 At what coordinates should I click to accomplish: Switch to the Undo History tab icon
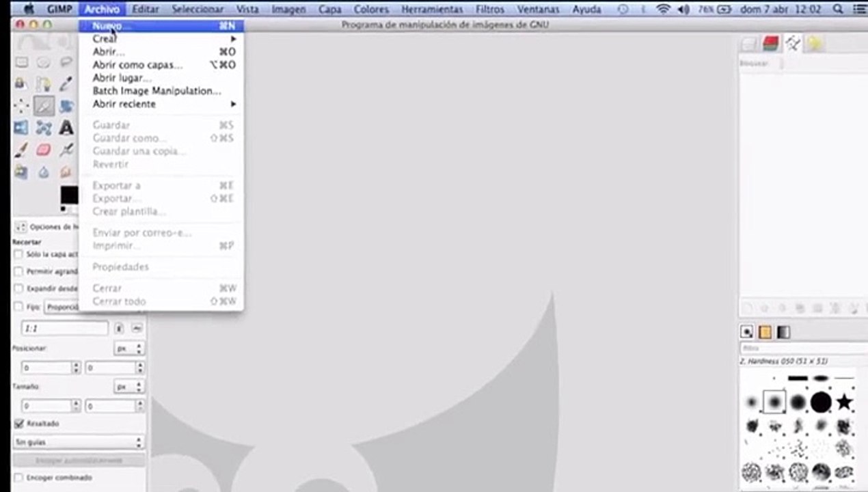(x=815, y=44)
